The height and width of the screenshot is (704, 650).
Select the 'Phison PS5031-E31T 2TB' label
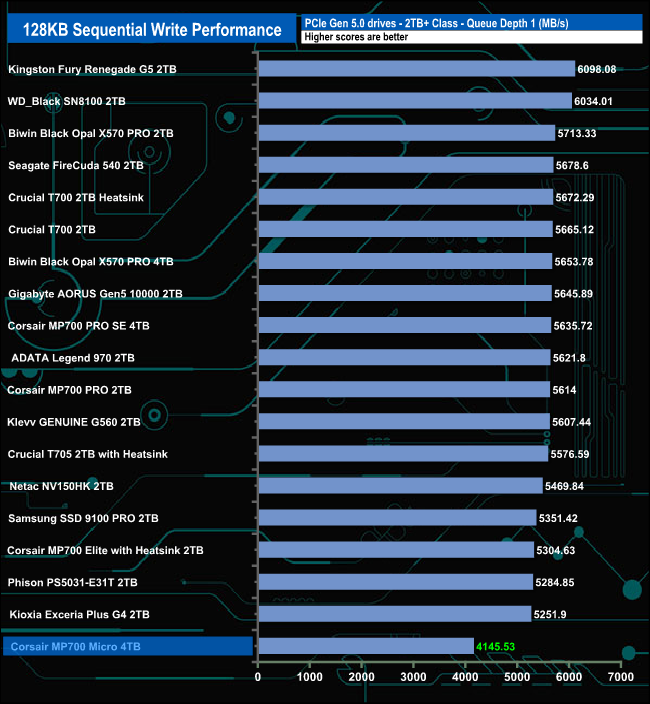tap(73, 582)
